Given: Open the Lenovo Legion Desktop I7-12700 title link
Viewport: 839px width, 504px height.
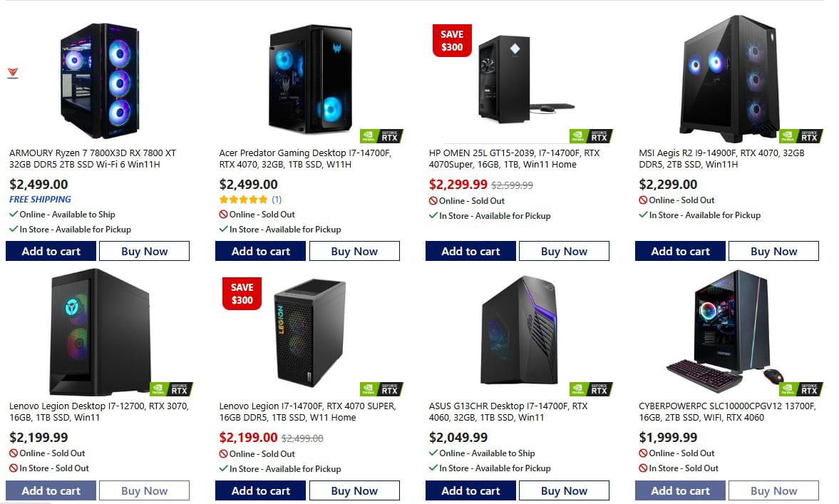Looking at the screenshot, I should tap(99, 411).
